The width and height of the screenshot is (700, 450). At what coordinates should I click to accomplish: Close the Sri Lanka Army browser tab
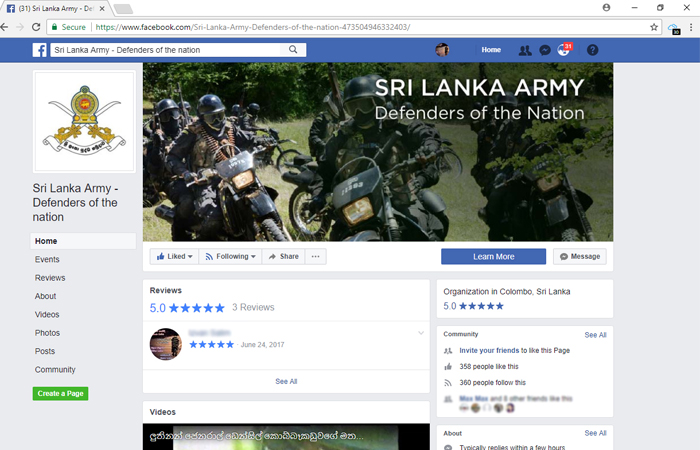click(102, 8)
